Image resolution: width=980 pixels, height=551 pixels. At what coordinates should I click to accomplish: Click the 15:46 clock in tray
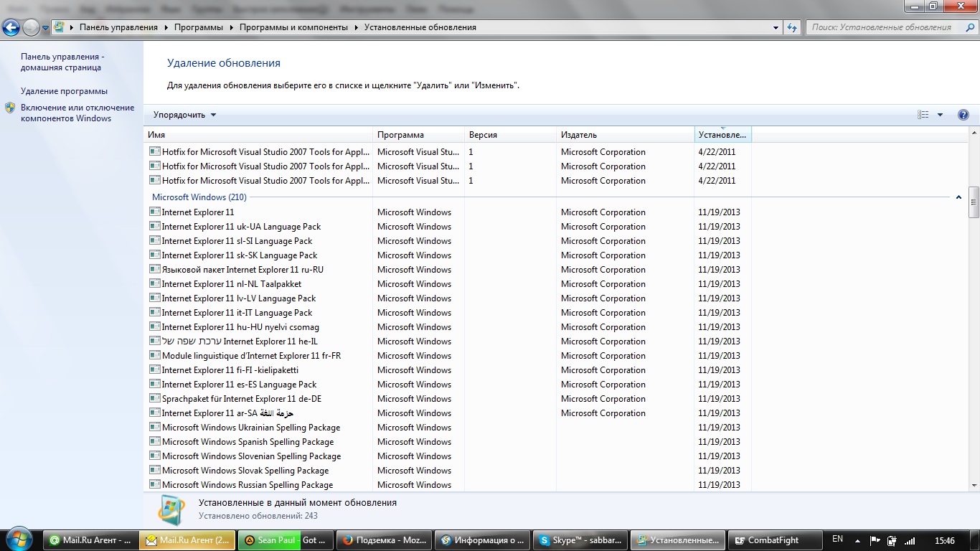tap(945, 540)
